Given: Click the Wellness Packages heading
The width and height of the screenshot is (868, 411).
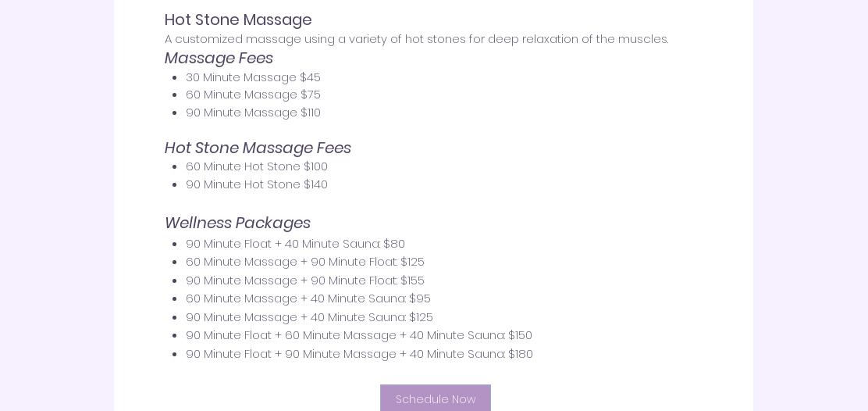Looking at the screenshot, I should (237, 223).
